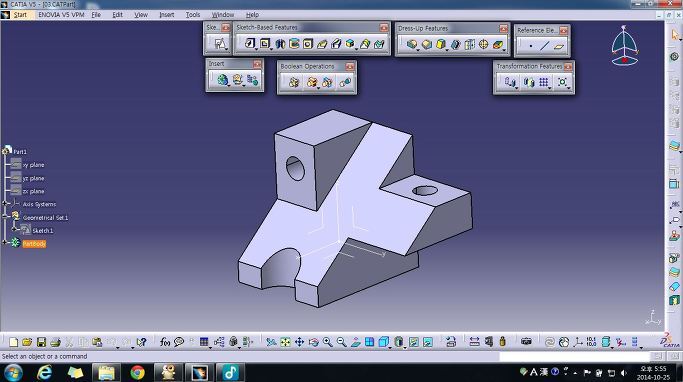Open the Sketcher tool icon
This screenshot has height=382, width=683.
pos(220,44)
